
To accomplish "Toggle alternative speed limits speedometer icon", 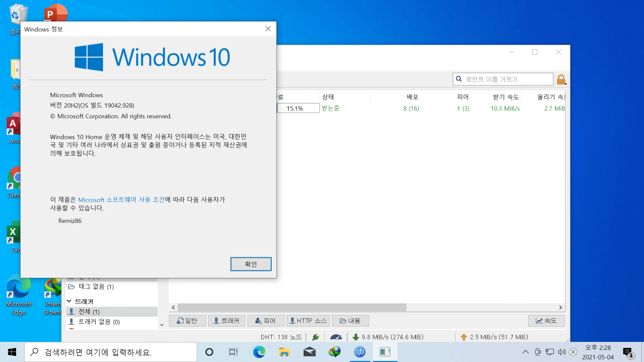I will click(336, 337).
